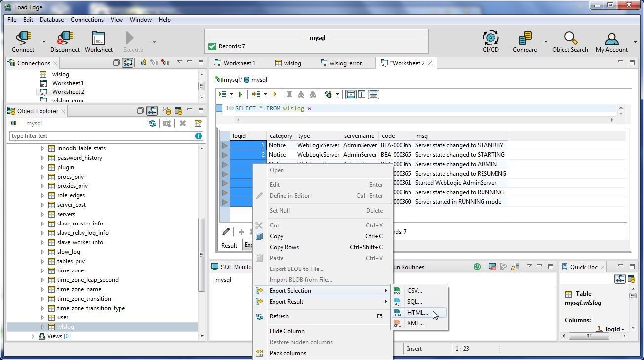This screenshot has height=360, width=644.
Task: Click the servername column header
Action: click(x=360, y=136)
